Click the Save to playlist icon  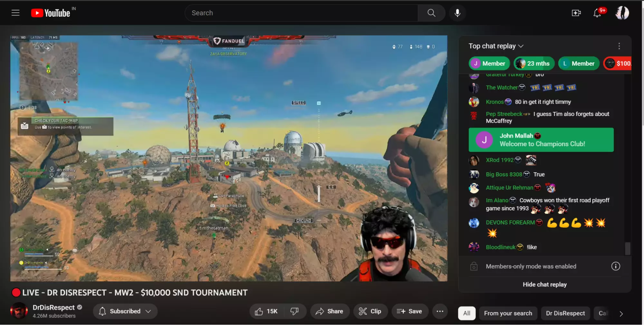[401, 311]
